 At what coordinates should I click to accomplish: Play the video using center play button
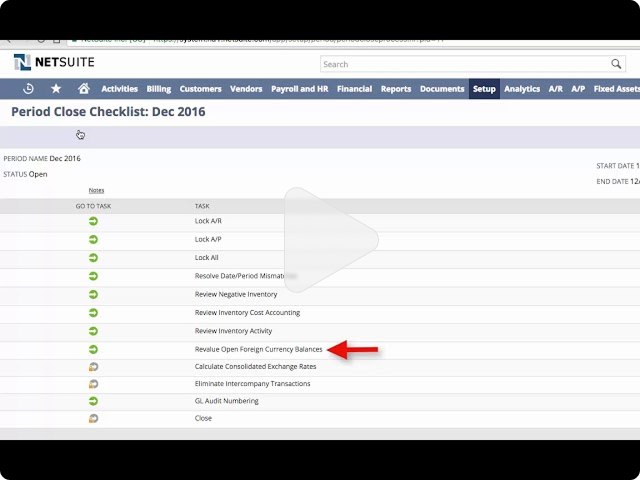(x=332, y=238)
